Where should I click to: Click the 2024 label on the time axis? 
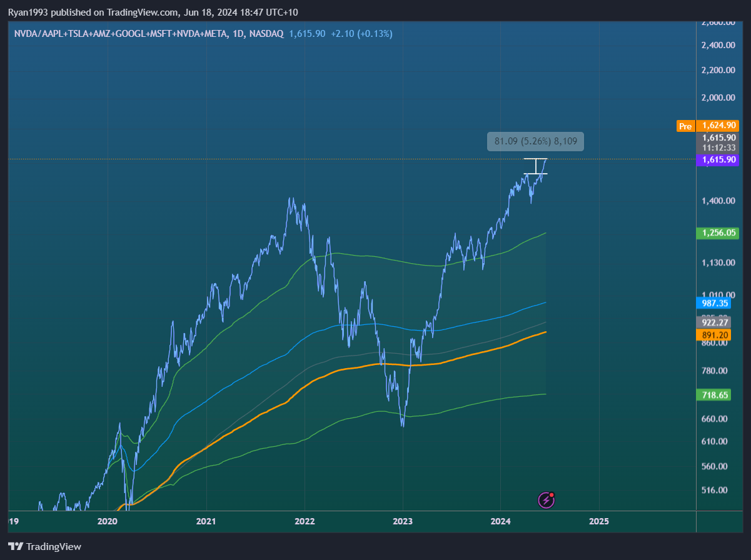coord(501,521)
